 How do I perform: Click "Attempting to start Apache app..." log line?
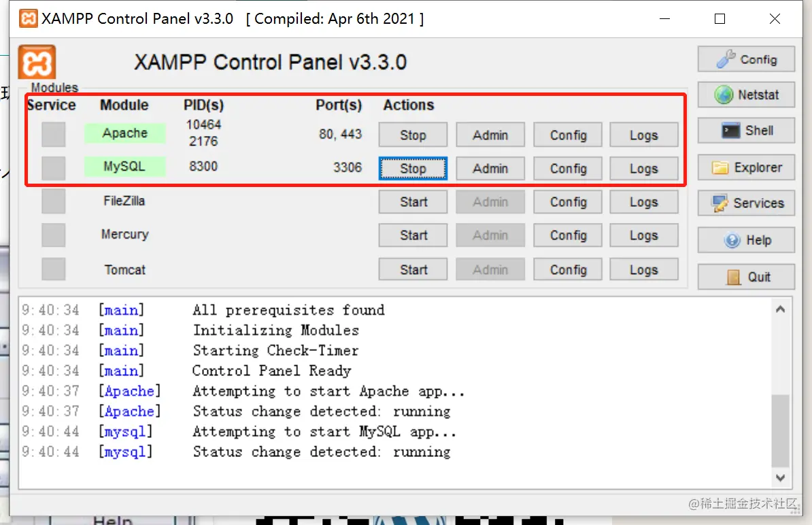point(329,391)
